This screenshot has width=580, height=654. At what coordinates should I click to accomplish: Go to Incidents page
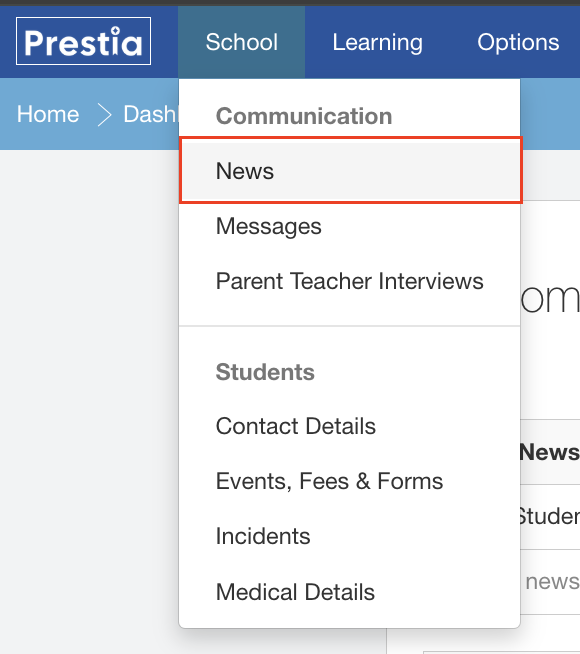(350, 536)
